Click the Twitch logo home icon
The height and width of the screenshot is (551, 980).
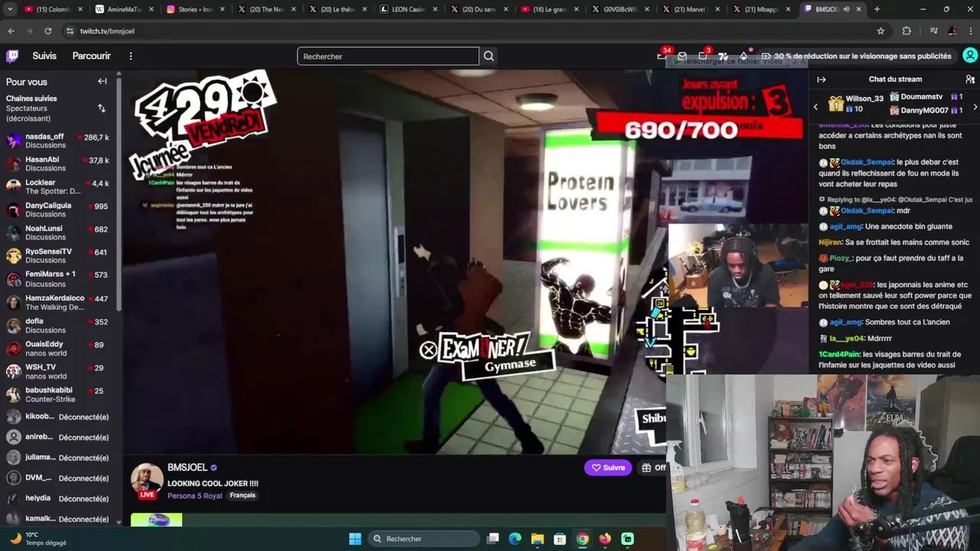pyautogui.click(x=12, y=56)
